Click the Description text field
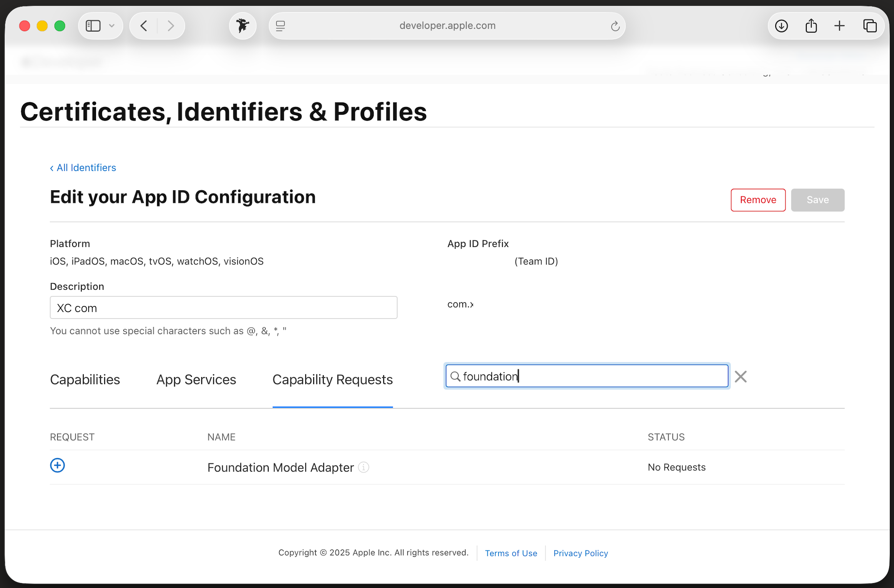The height and width of the screenshot is (588, 894). pyautogui.click(x=223, y=307)
